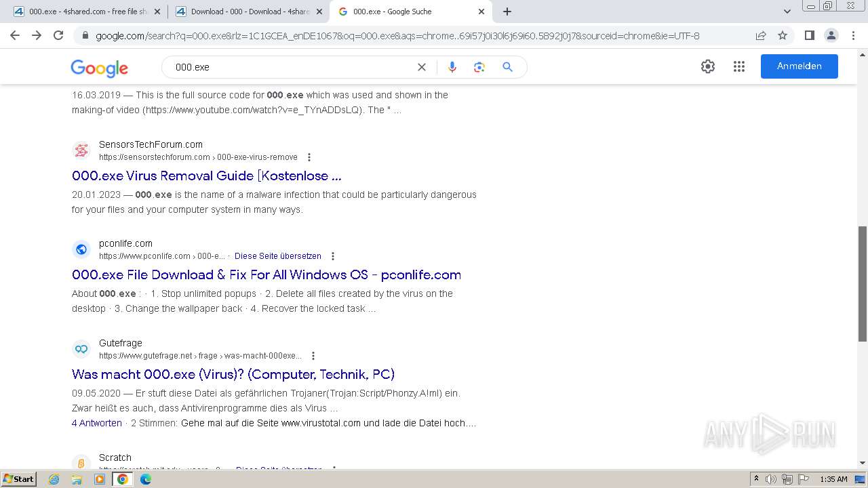Open the share page icon in address bar
868x488 pixels.
761,35
